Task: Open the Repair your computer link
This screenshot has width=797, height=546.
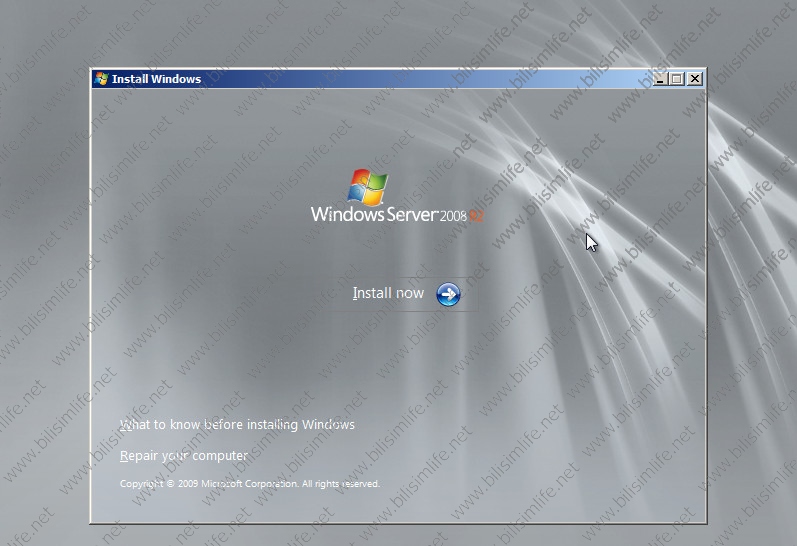Action: 183,456
